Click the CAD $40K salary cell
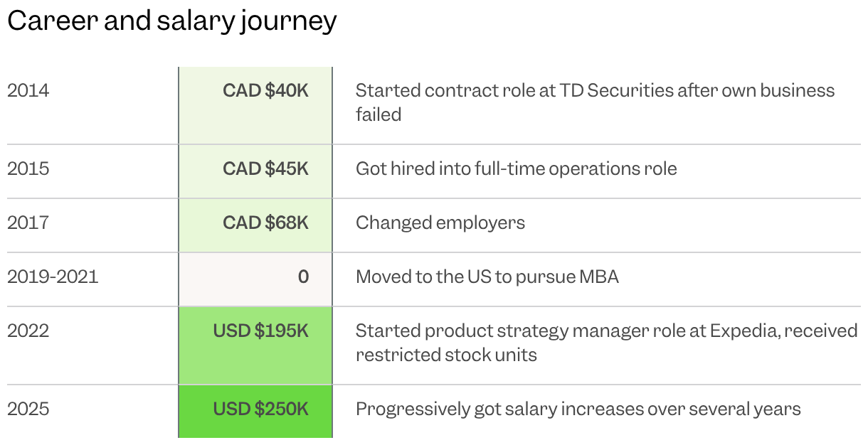The image size is (868, 445). tap(255, 105)
